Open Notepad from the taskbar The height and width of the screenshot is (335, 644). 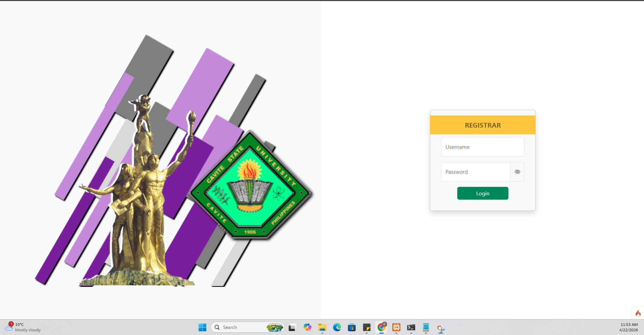[x=426, y=327]
